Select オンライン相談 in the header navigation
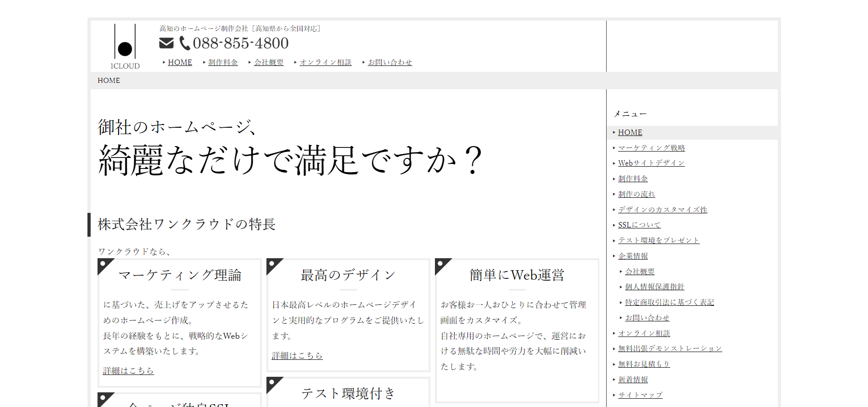This screenshot has height=407, width=868. click(x=325, y=62)
